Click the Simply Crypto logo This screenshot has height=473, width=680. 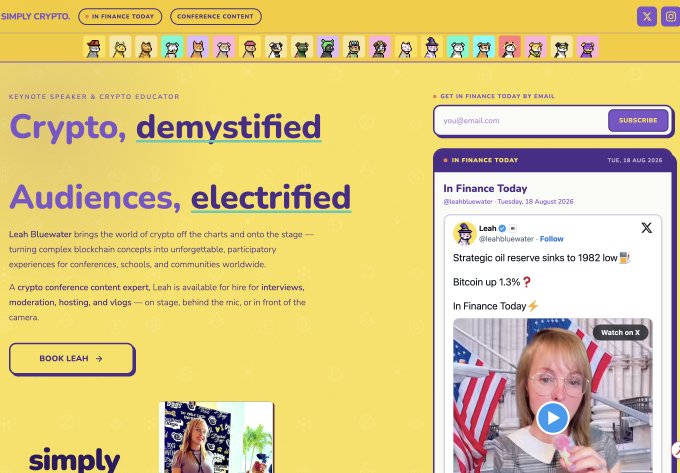[x=35, y=16]
